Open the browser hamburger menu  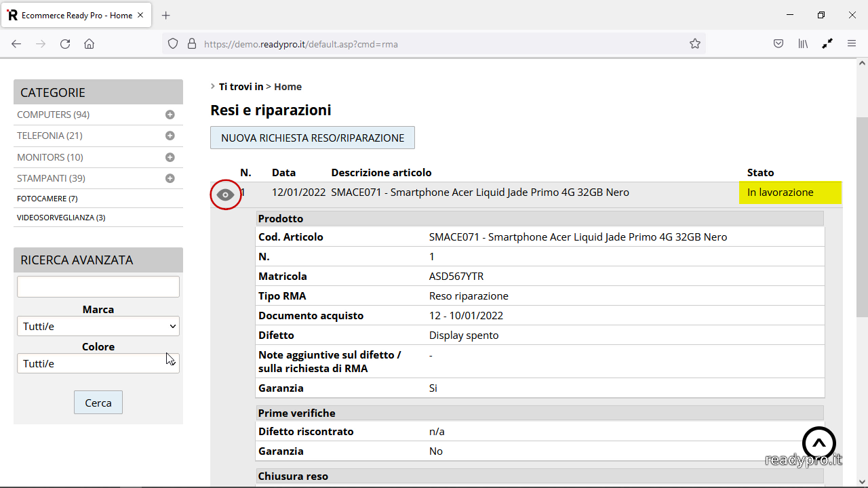tap(852, 44)
